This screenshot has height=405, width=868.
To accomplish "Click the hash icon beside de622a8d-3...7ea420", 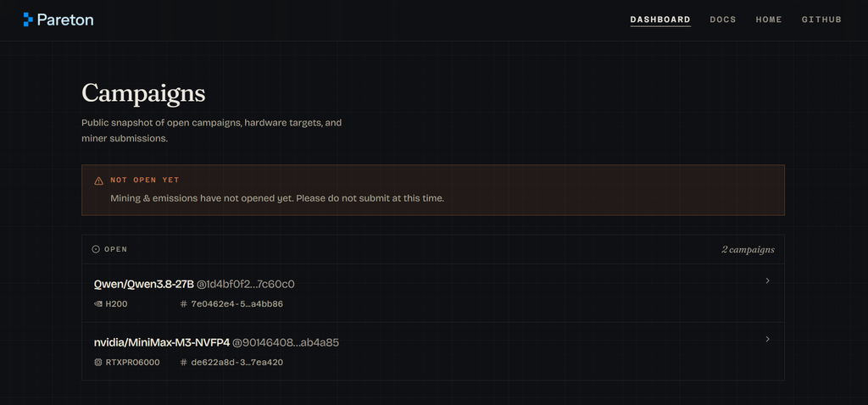I will (x=184, y=363).
